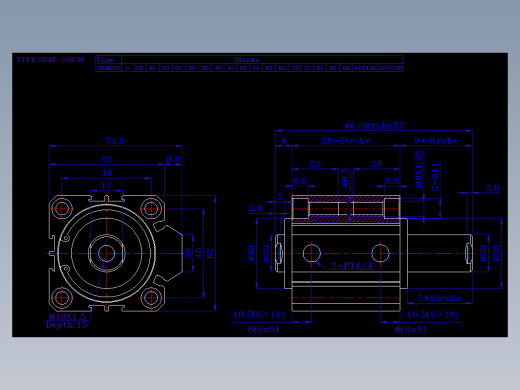520x390 pixels.
Task: Click the 'SDAD50' cell in the stroke table
Action: [108, 68]
